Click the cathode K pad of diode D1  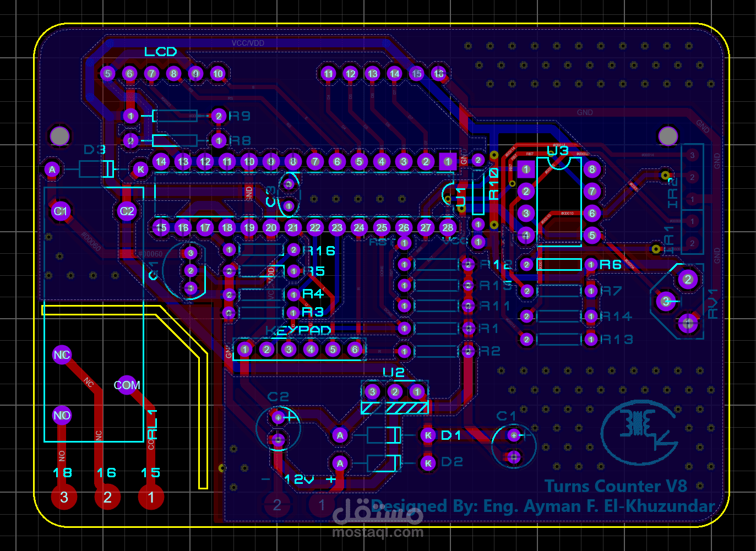coord(429,435)
